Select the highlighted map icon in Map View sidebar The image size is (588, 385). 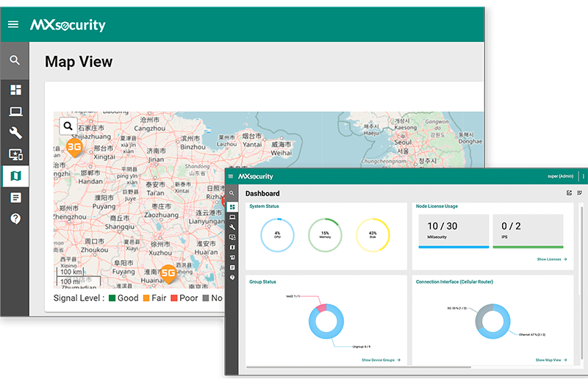tap(15, 176)
